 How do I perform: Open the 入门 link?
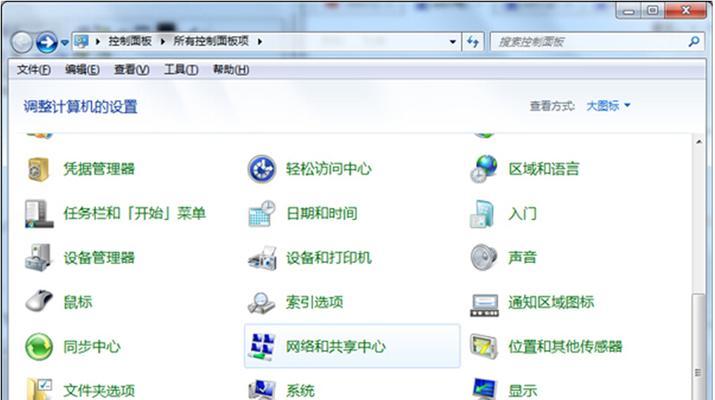(x=523, y=213)
